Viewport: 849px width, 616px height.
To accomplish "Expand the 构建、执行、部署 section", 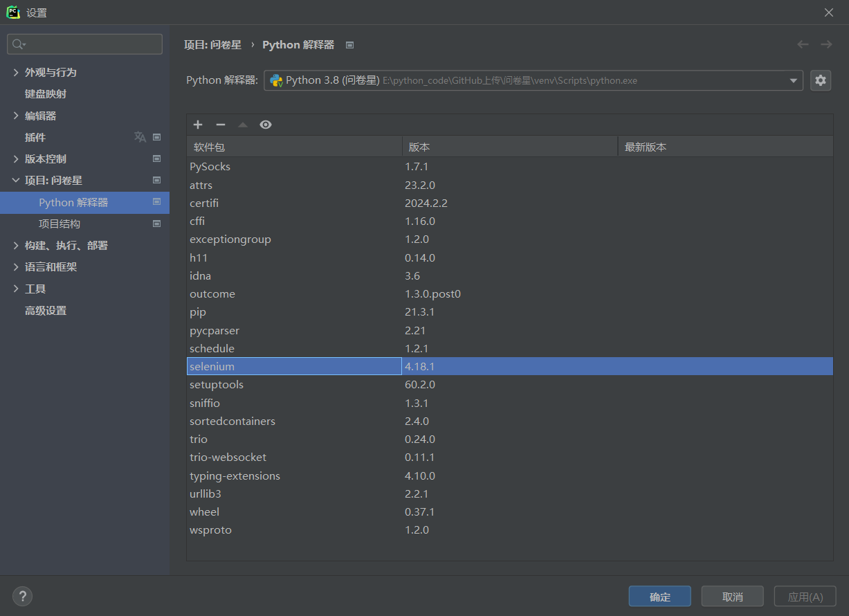I will [16, 245].
